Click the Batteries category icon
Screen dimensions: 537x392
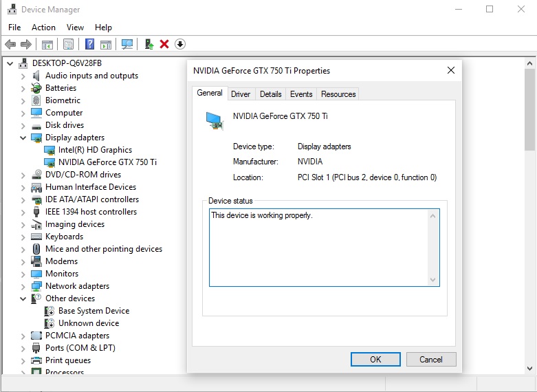pos(36,88)
